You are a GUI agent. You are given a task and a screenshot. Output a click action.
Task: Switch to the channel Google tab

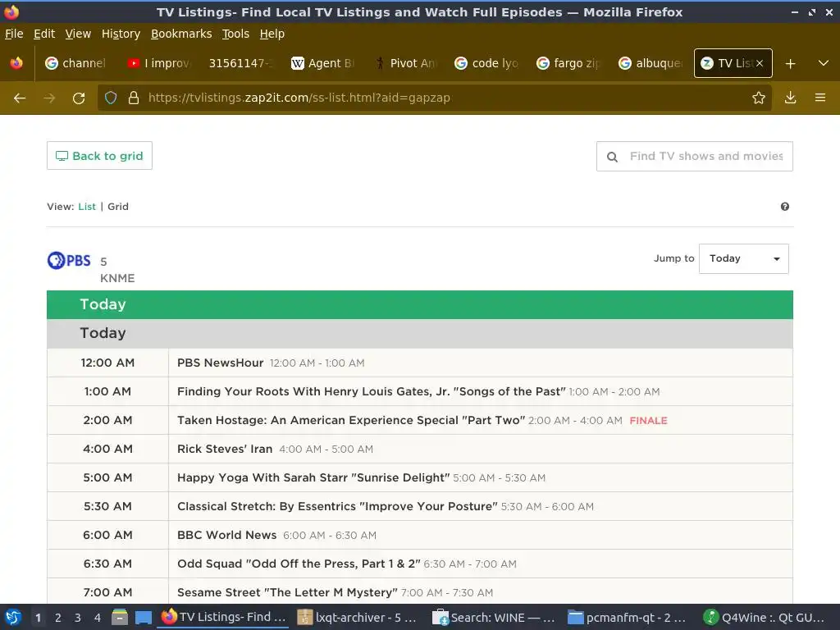point(76,63)
